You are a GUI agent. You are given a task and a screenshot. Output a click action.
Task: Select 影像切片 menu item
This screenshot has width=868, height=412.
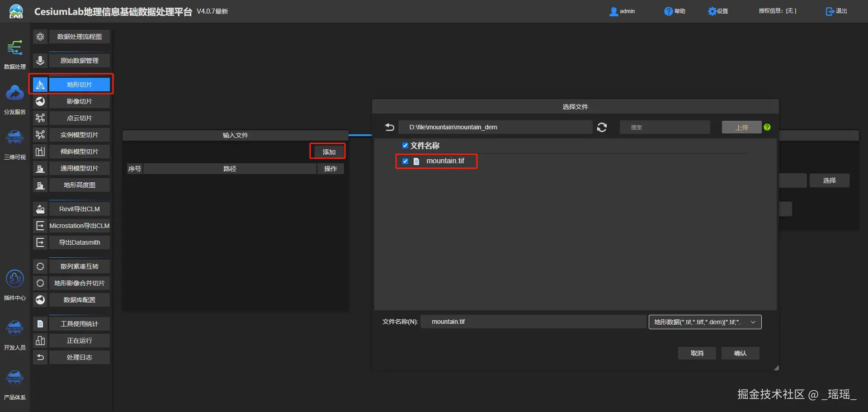point(80,101)
